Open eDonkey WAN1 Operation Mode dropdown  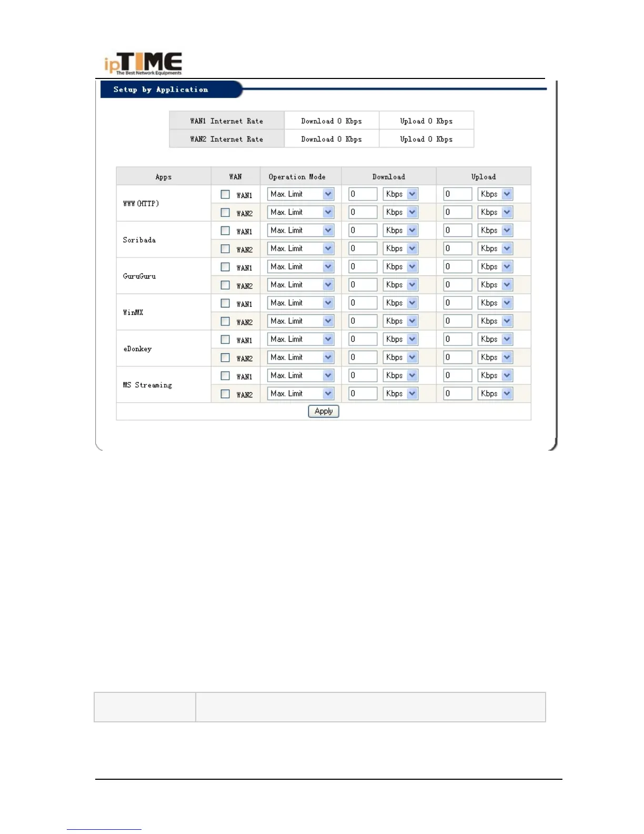pos(300,340)
